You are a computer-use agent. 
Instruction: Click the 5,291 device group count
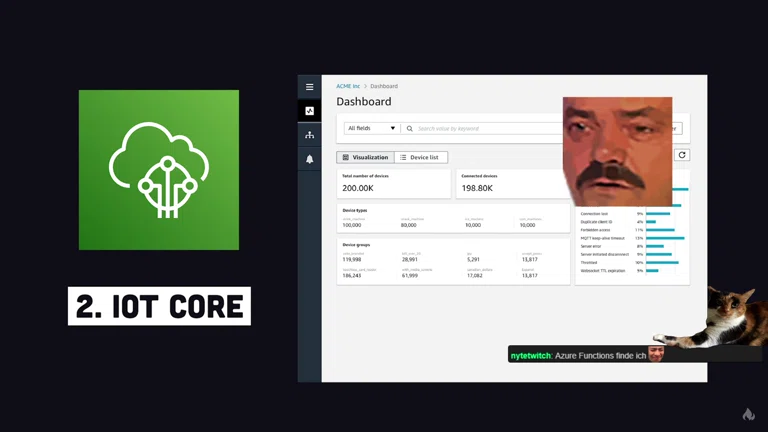click(x=473, y=260)
